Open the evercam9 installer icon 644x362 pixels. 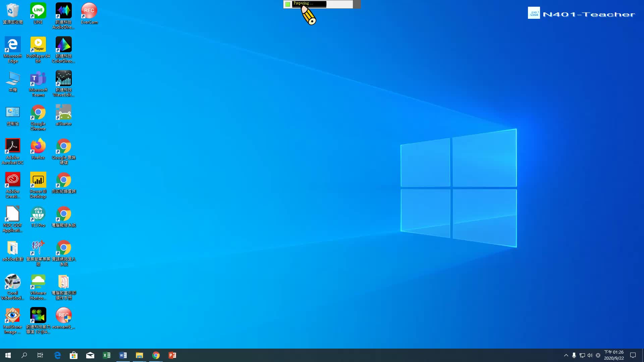pyautogui.click(x=63, y=318)
